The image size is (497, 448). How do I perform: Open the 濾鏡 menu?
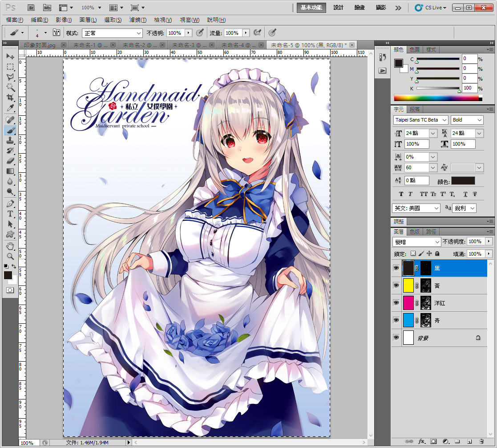[138, 20]
